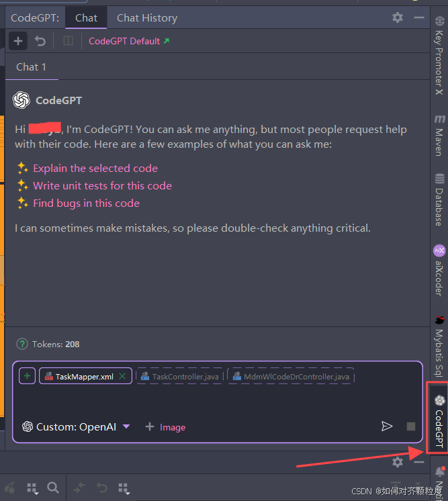448x501 pixels.
Task: Click Find bugs in this code
Action: point(86,203)
